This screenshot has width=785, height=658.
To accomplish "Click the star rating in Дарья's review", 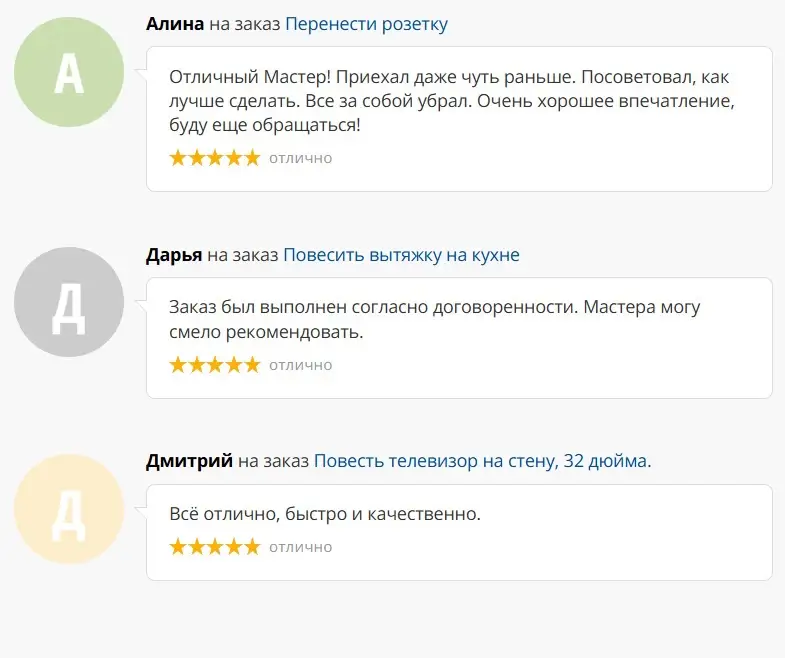I will tap(214, 365).
